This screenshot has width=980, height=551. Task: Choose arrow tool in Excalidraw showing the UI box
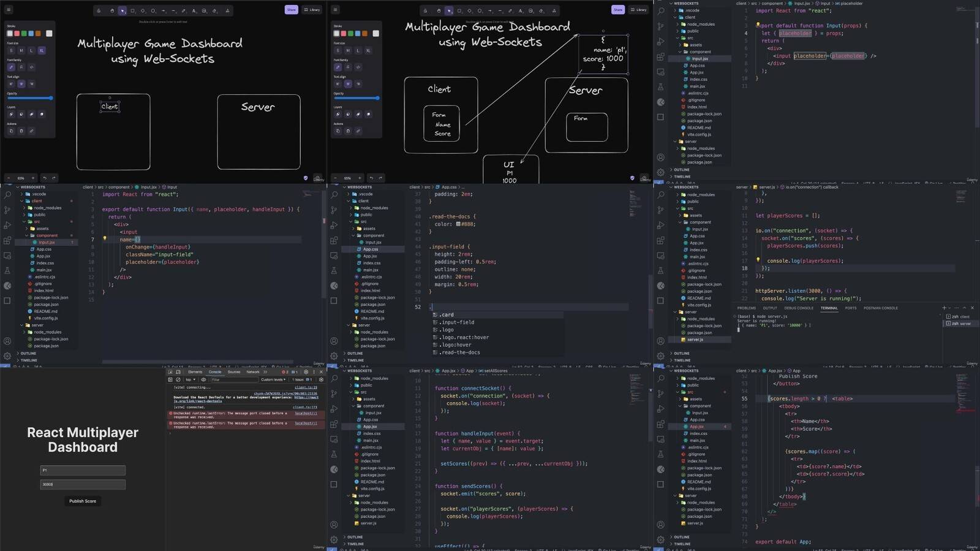[x=490, y=10]
